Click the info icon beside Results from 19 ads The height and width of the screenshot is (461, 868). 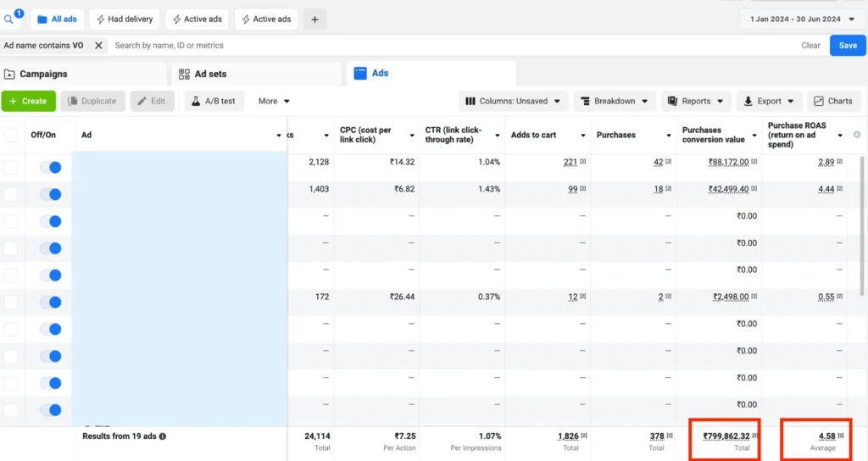(163, 436)
